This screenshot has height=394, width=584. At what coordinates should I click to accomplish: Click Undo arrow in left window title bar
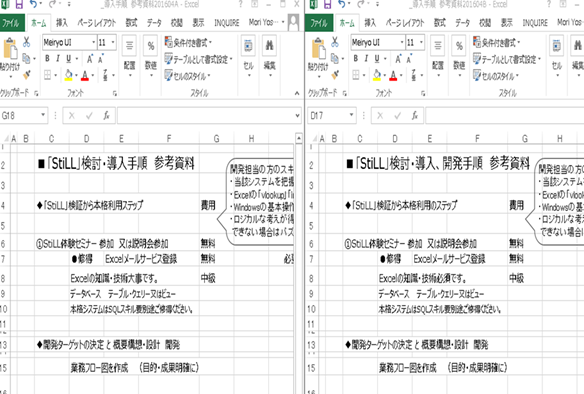tap(33, 4)
